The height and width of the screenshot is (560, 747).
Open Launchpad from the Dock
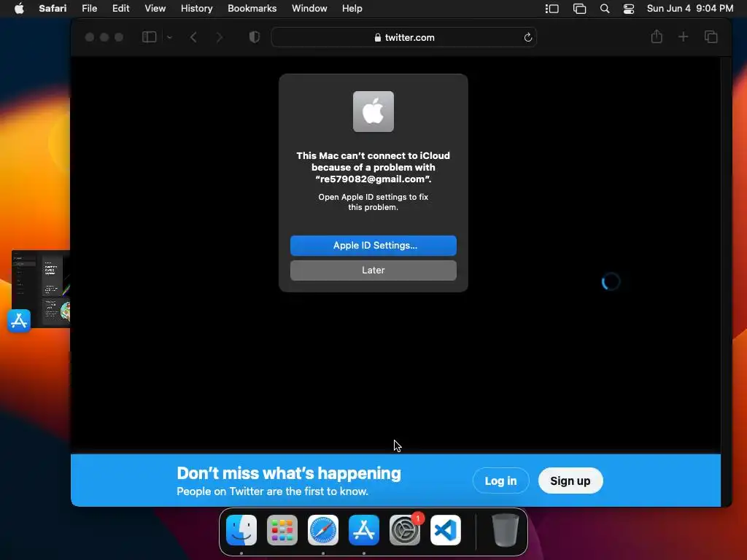click(x=282, y=530)
